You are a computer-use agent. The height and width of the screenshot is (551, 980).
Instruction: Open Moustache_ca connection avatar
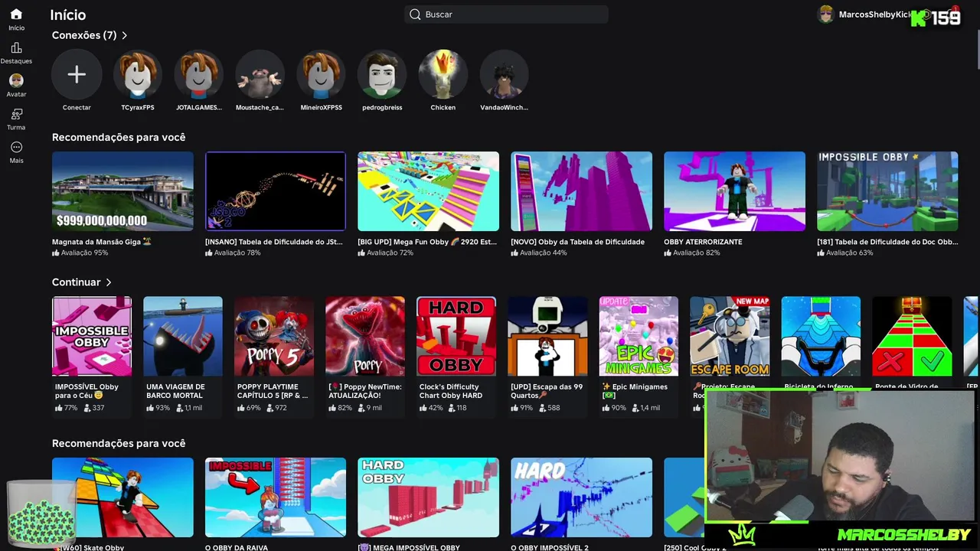tap(260, 74)
